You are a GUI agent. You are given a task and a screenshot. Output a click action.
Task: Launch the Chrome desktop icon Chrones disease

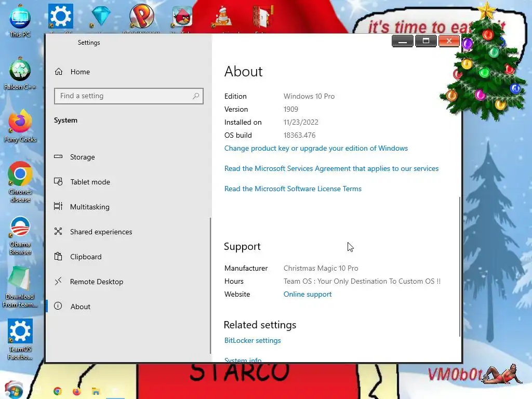click(20, 181)
